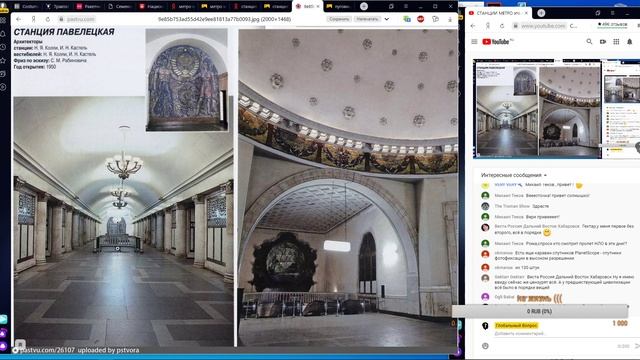Open the emoji picker in live chat
Viewport: 640px width, 360px height.
[485, 346]
